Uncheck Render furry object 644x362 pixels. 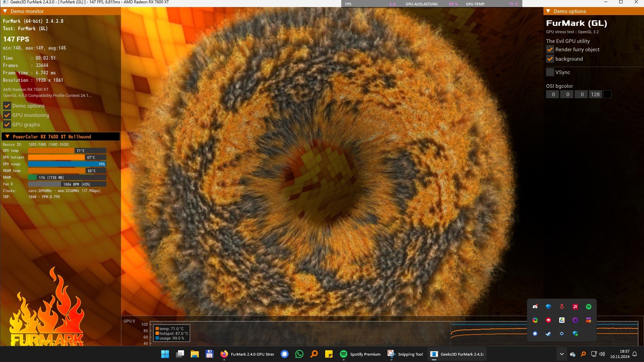pos(550,50)
